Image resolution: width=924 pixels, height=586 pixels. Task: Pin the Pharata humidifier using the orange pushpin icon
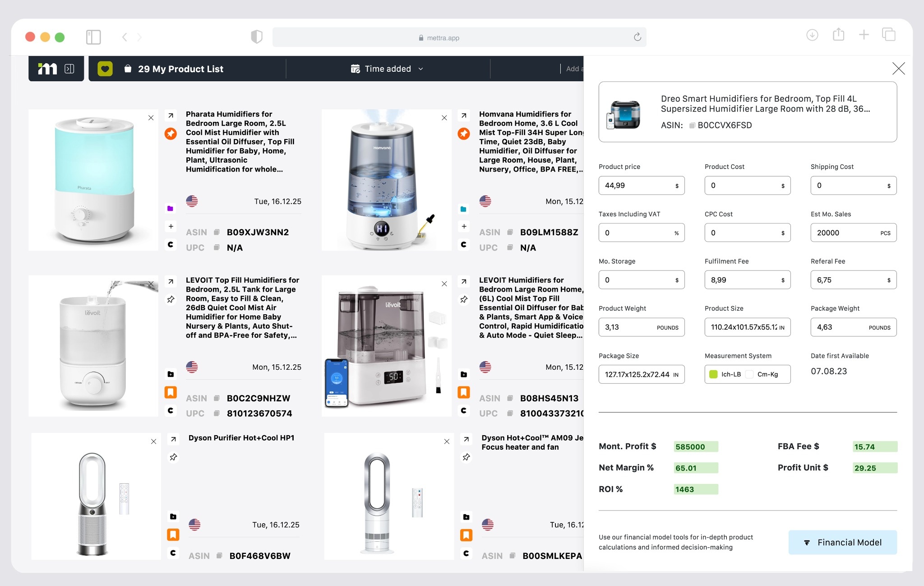[x=171, y=134]
